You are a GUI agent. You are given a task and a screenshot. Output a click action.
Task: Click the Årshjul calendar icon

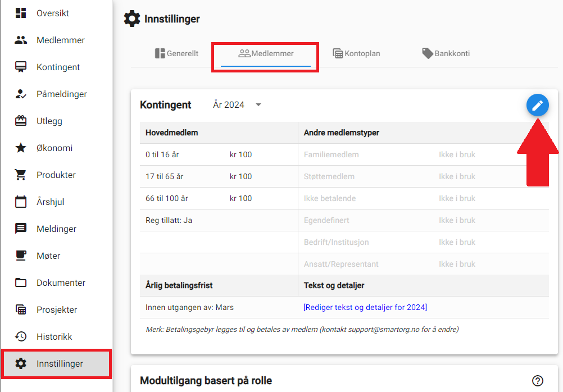21,202
